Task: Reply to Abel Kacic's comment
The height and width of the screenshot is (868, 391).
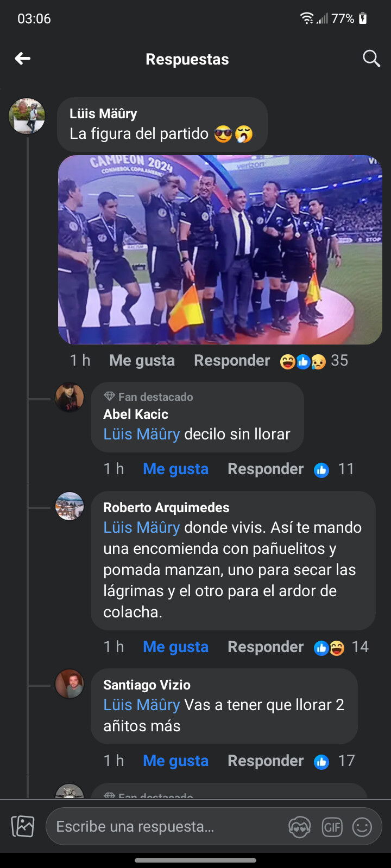Action: (x=266, y=469)
